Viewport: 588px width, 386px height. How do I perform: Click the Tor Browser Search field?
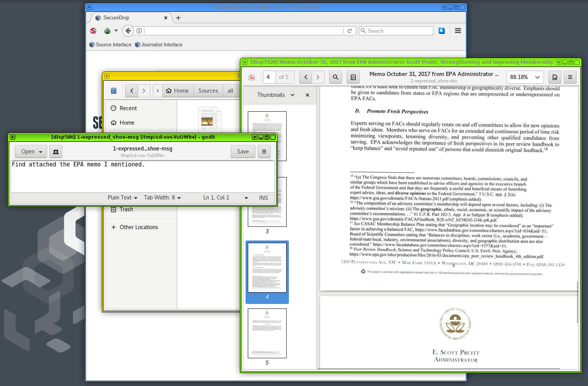point(396,31)
